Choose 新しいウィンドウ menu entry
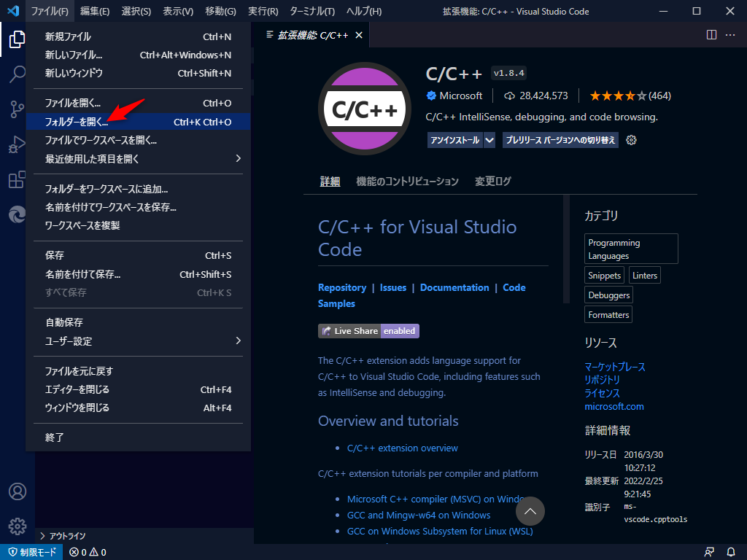Viewport: 747px width, 560px height. 138,74
